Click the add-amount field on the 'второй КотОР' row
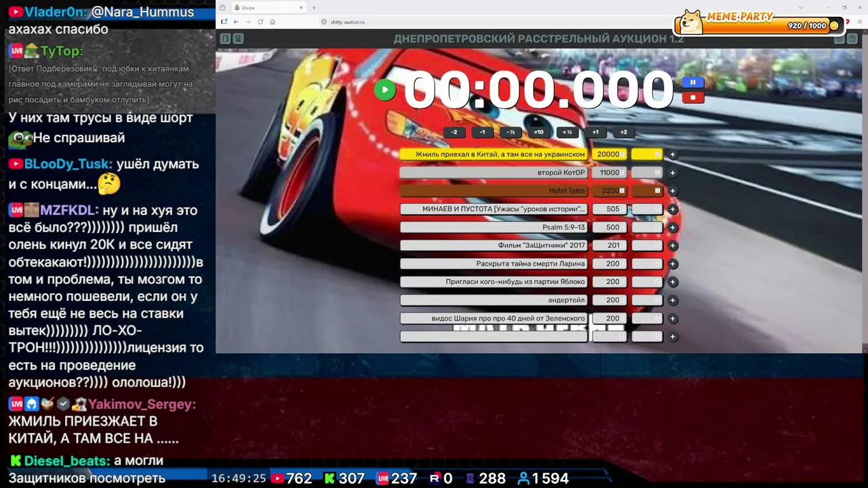 tap(647, 173)
